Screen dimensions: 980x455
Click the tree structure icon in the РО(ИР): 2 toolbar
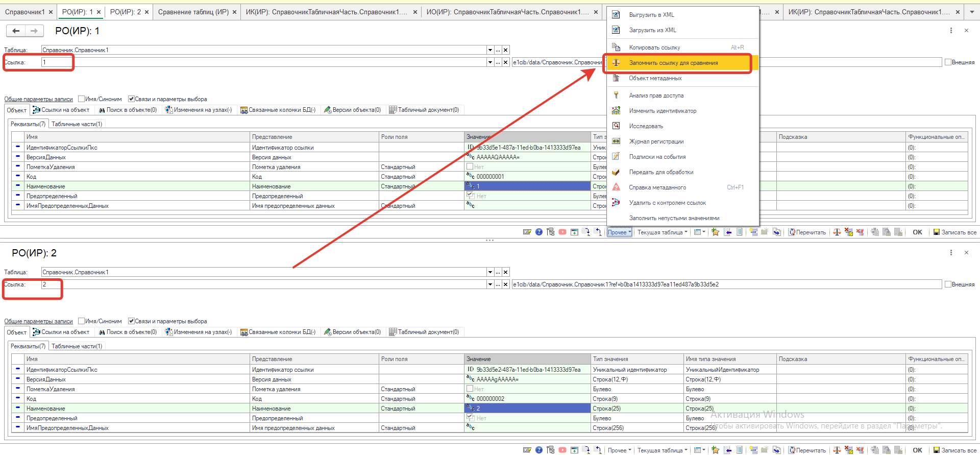coord(551,450)
